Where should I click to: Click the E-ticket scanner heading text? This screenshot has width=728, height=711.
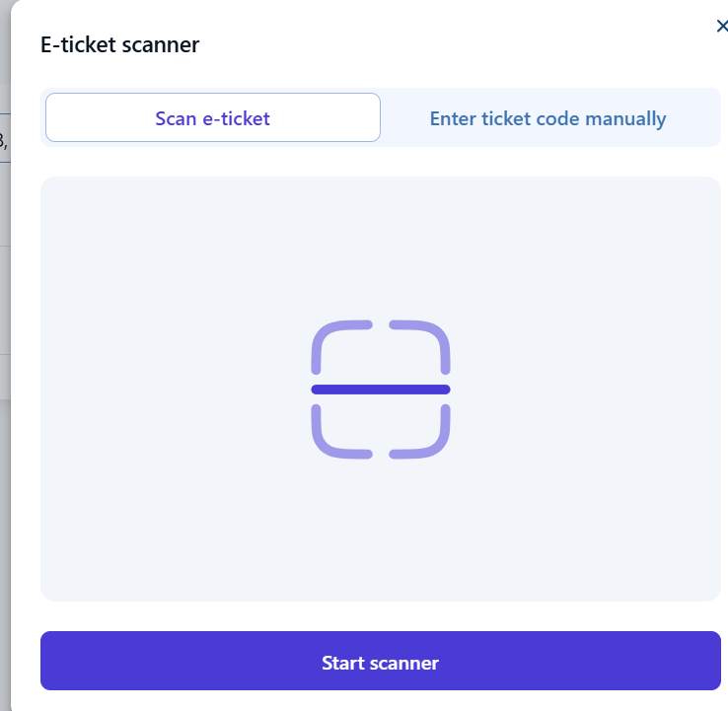[x=119, y=44]
